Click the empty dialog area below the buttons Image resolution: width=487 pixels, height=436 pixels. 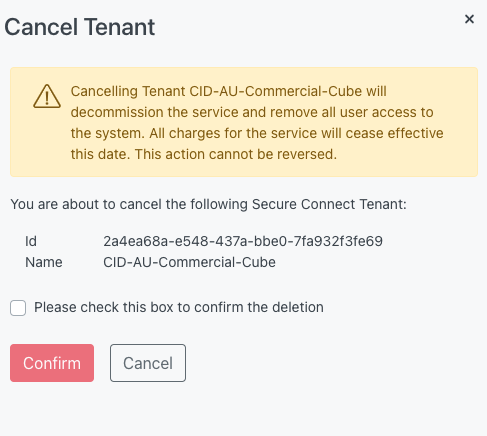tap(243, 410)
